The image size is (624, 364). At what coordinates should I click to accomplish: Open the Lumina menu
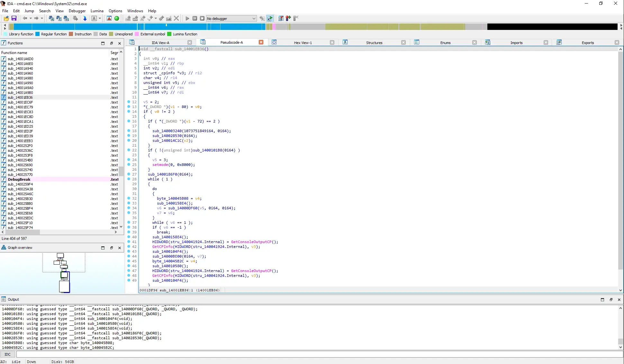97,11
